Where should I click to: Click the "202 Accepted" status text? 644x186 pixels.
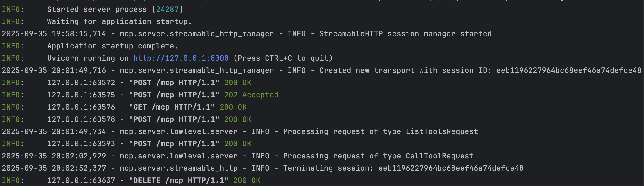(x=251, y=95)
